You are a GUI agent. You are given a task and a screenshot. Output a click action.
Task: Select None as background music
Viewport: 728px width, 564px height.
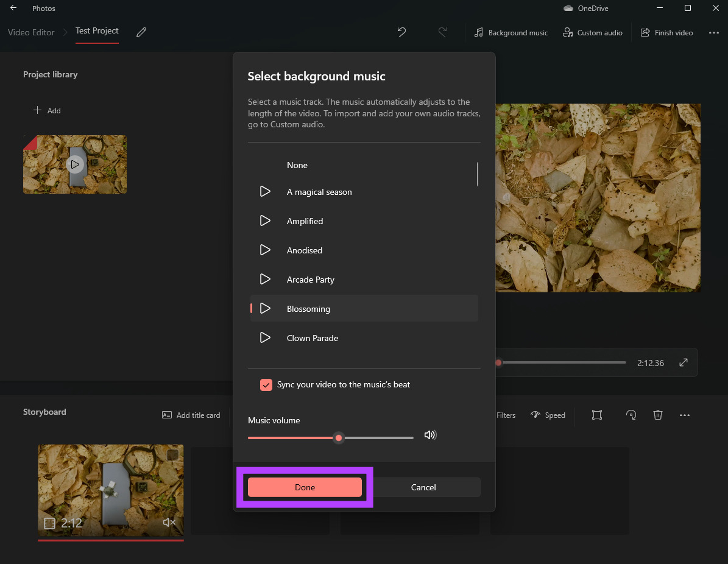297,165
